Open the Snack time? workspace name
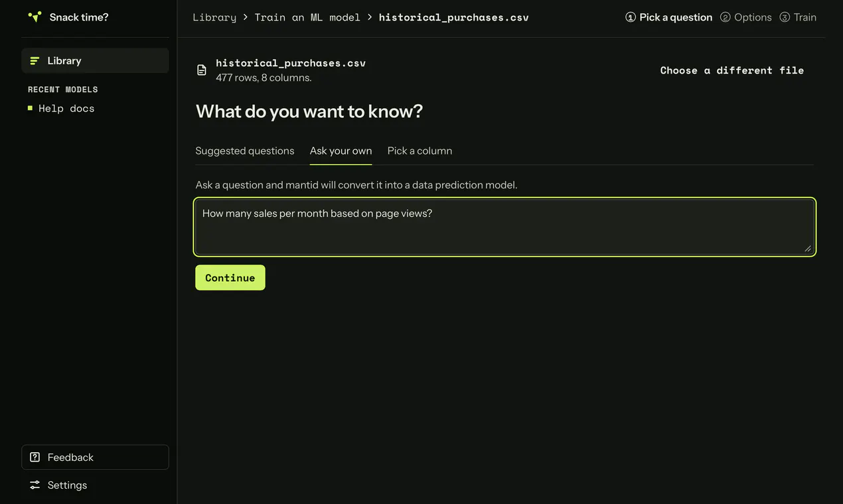This screenshot has width=843, height=504. click(x=79, y=17)
